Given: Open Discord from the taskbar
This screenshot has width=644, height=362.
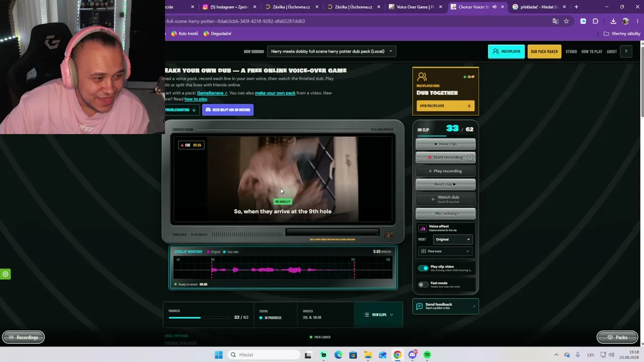Looking at the screenshot, I should point(413,355).
